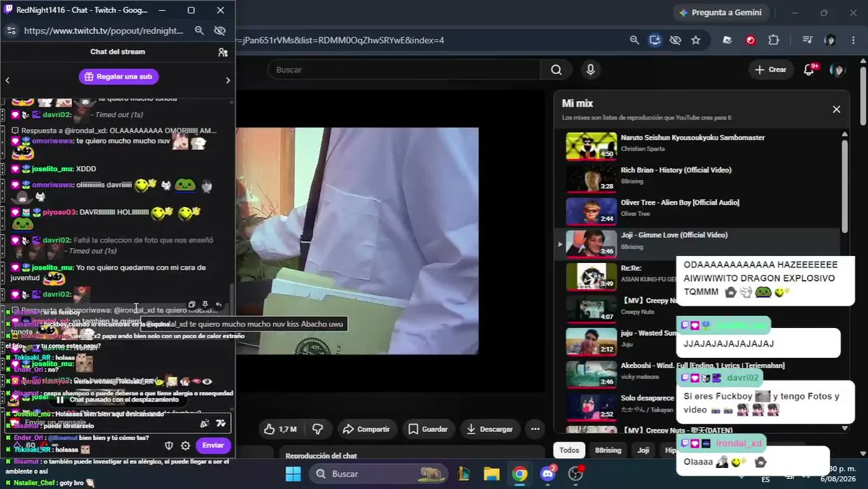Open the Chrome profile avatar
Screen dimensions: 868x489
point(830,40)
